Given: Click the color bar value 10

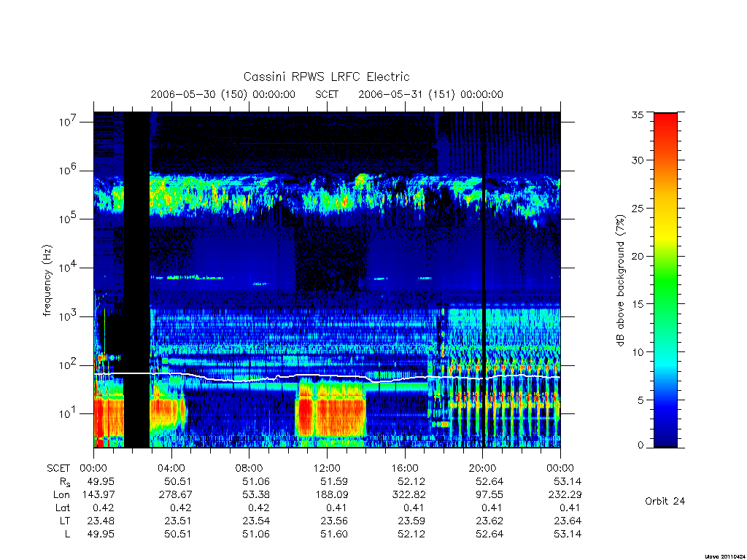Looking at the screenshot, I should [x=638, y=352].
